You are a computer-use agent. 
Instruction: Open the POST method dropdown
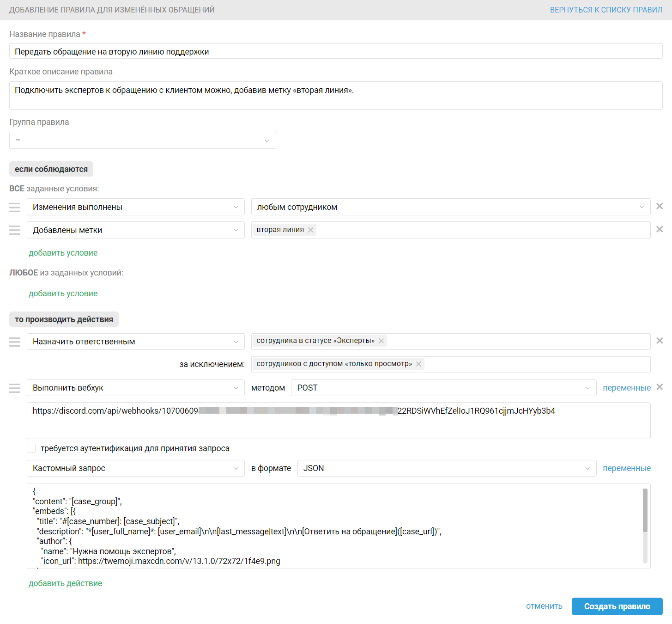point(444,388)
